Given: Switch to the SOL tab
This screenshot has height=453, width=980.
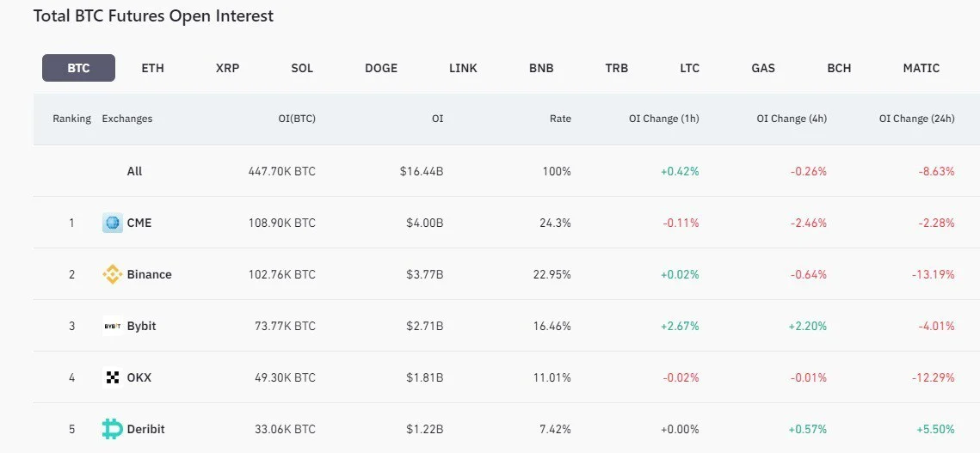Looking at the screenshot, I should (302, 68).
